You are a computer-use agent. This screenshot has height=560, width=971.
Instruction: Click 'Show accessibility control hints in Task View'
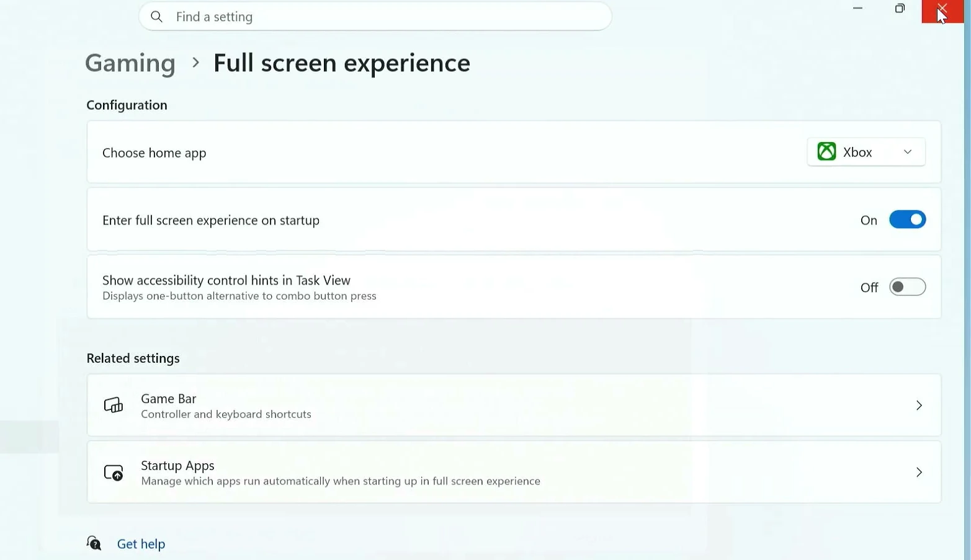226,280
